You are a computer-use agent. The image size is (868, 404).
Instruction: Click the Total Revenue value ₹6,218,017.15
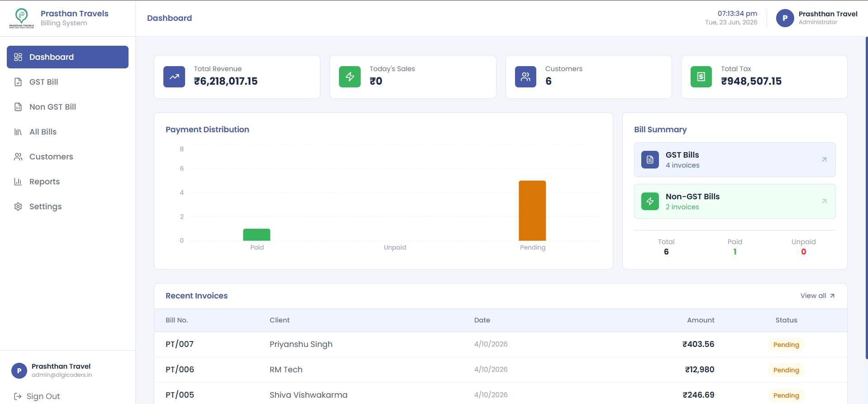click(x=226, y=81)
